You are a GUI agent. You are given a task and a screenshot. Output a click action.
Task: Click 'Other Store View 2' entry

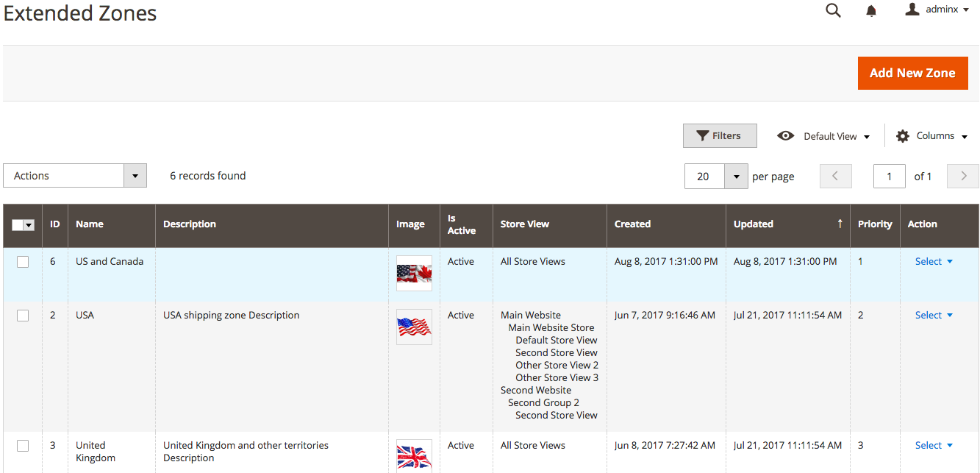tap(557, 365)
